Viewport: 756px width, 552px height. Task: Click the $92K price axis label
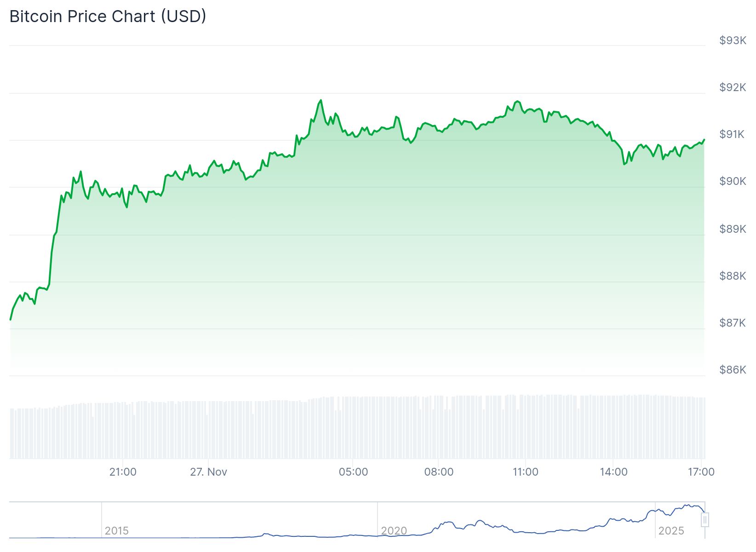tap(733, 87)
